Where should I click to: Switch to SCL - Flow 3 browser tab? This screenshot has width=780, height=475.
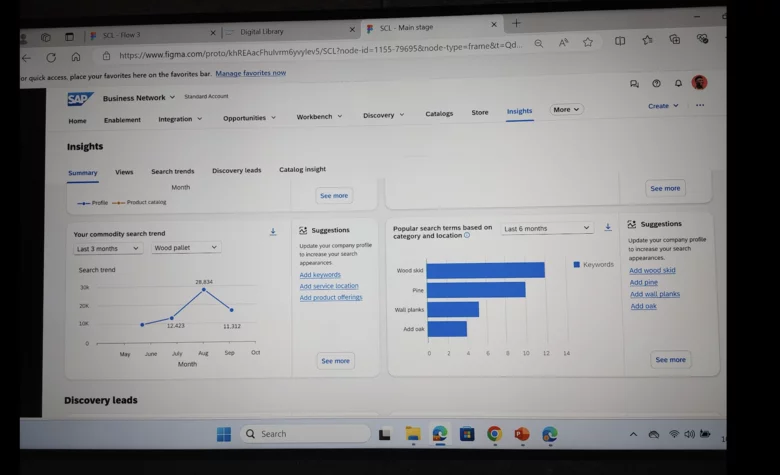pos(152,35)
